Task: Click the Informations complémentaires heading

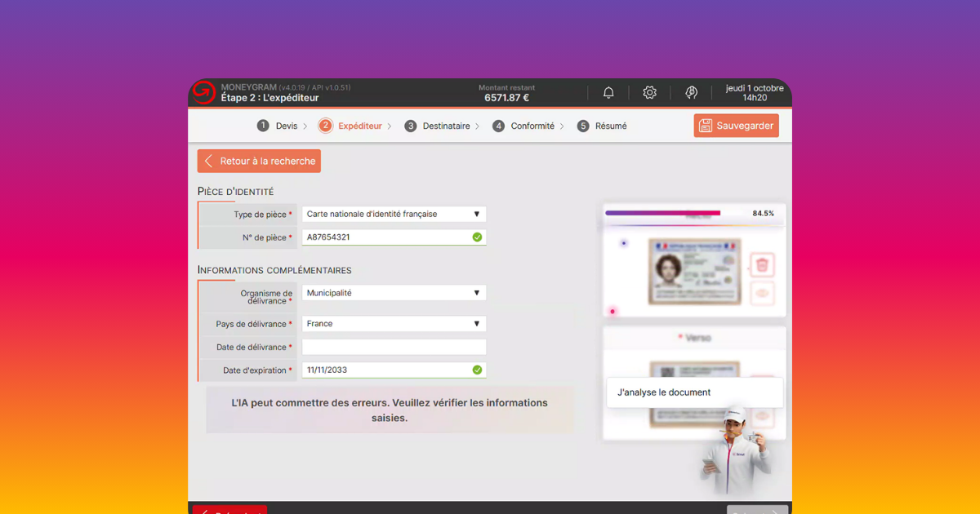Action: pyautogui.click(x=274, y=270)
